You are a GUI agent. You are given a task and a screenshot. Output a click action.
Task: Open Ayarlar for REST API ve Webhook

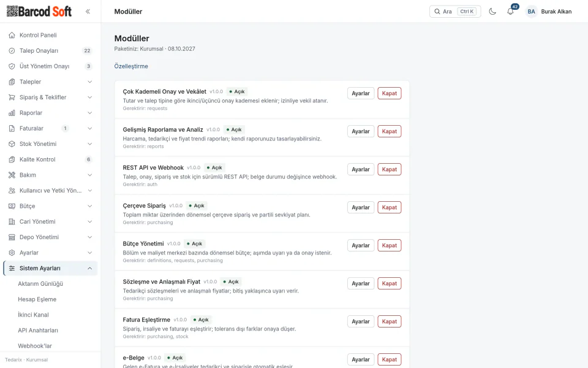(360, 169)
